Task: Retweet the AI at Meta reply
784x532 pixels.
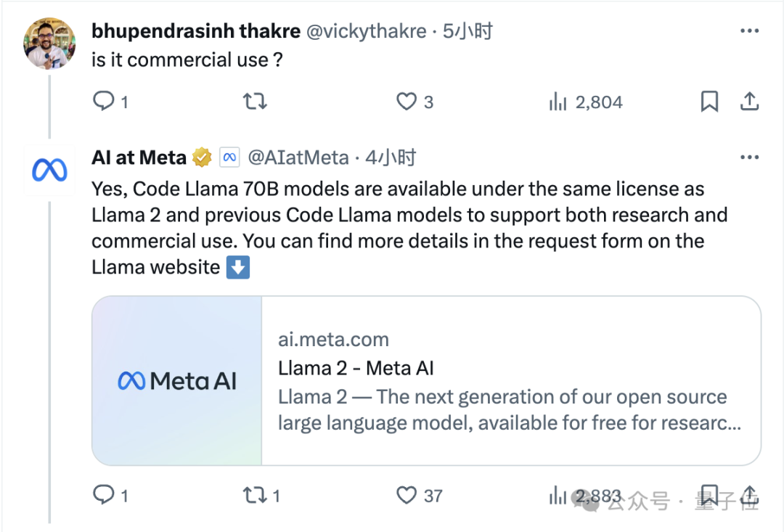Action: pyautogui.click(x=254, y=495)
